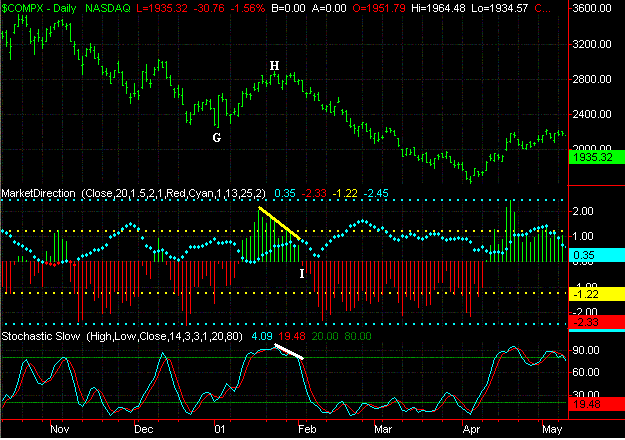Select the red 19.48 Stochastic axis tag
This screenshot has height=440, width=625.
point(596,404)
